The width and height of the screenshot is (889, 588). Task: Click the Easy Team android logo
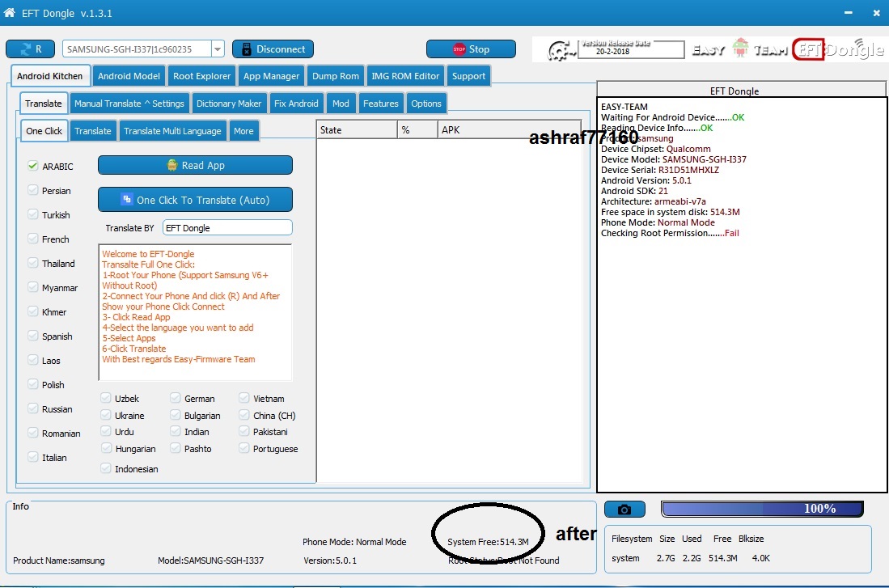click(x=740, y=49)
